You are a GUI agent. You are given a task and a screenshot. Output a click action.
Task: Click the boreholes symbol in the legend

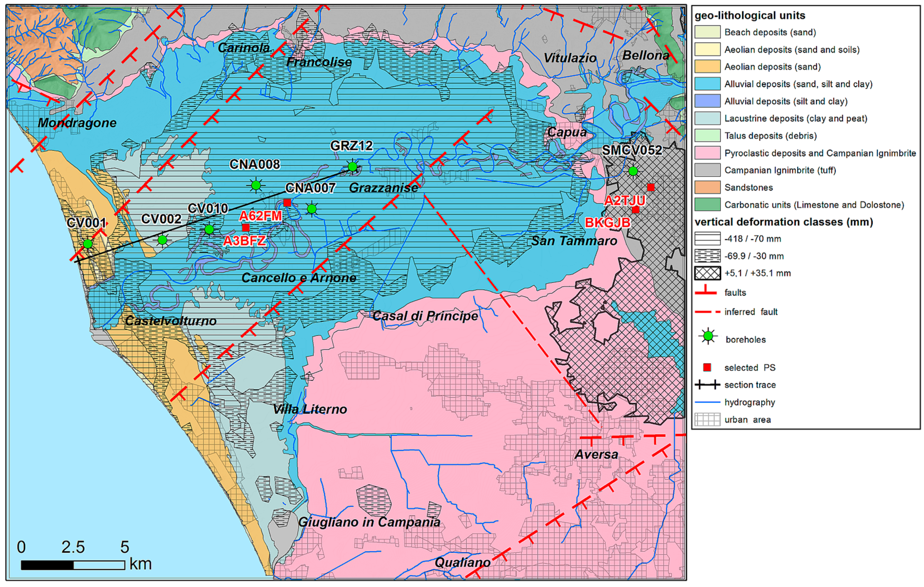tap(708, 337)
